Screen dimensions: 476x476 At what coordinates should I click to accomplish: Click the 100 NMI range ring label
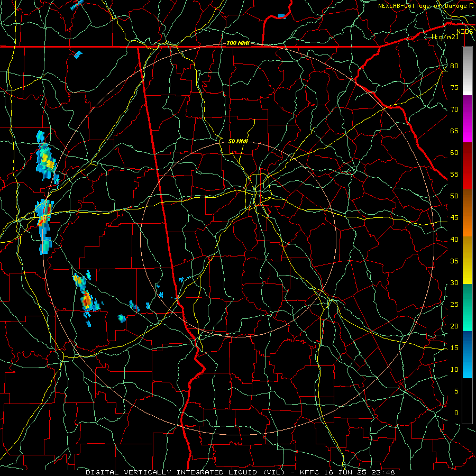[238, 43]
